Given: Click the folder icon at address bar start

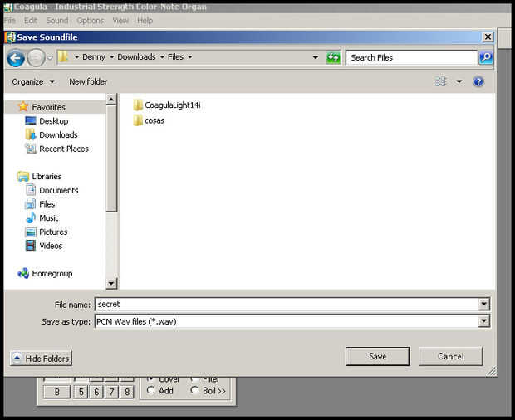Looking at the screenshot, I should coord(63,57).
